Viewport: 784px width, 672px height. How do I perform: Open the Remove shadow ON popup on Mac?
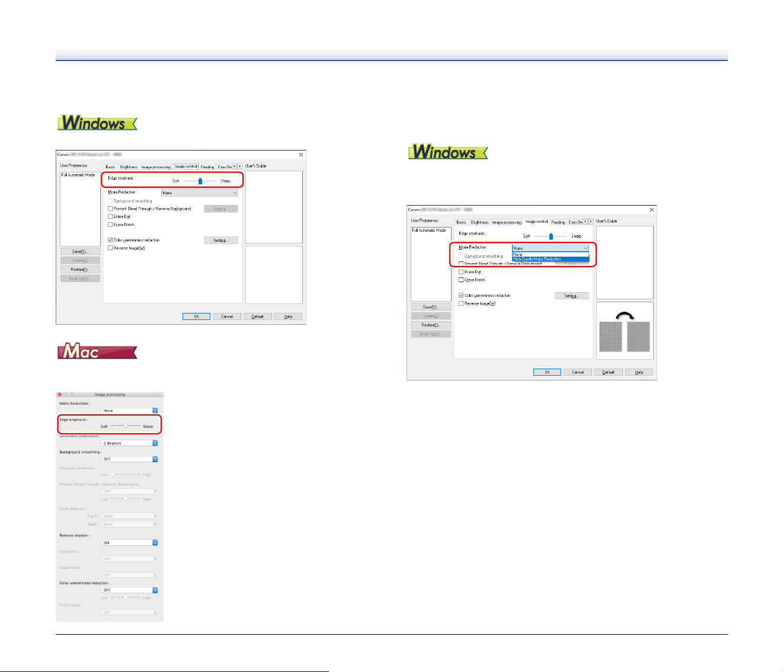pos(130,543)
